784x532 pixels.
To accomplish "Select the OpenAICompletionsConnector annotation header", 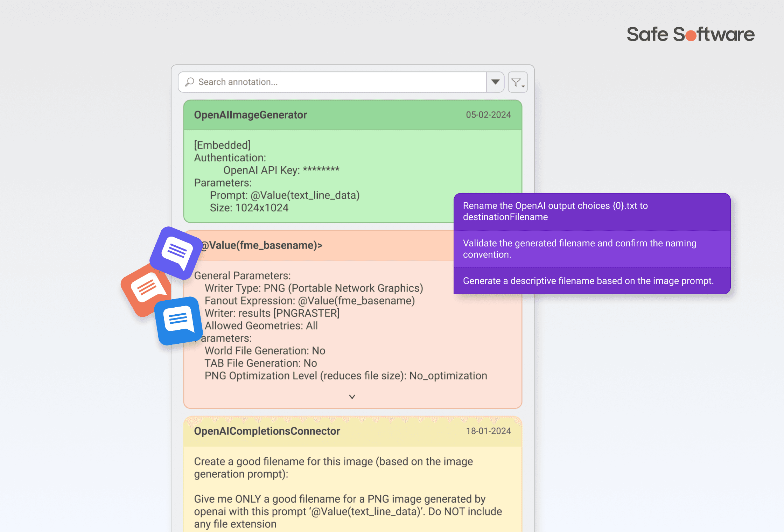I will pos(267,431).
